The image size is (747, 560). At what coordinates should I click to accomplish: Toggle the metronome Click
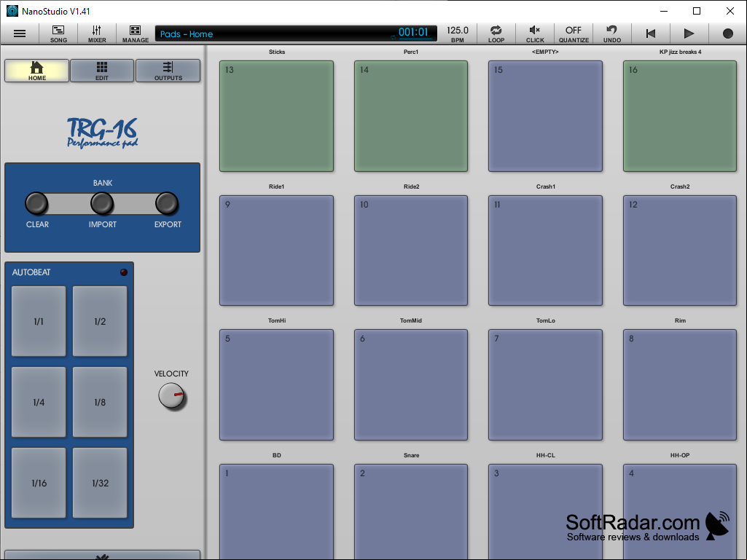coord(534,33)
